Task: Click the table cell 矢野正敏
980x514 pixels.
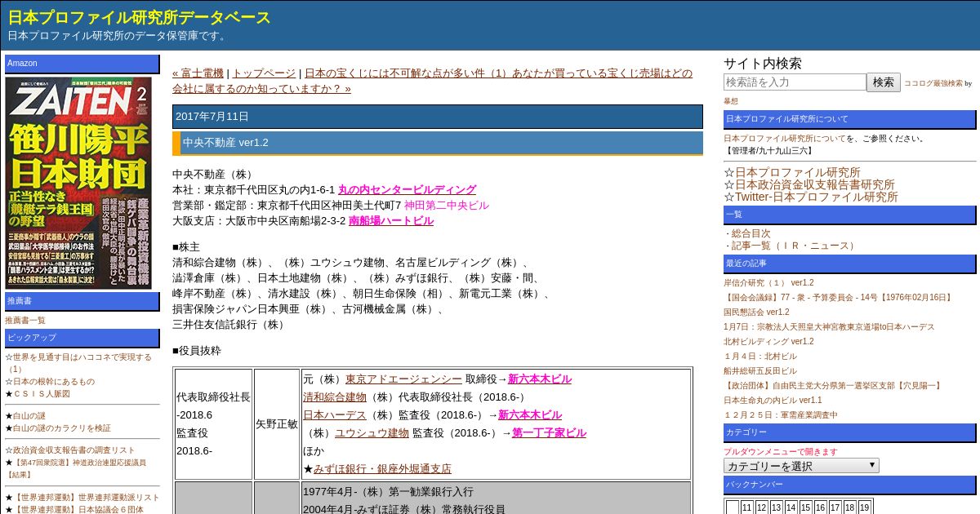Action: (x=277, y=424)
